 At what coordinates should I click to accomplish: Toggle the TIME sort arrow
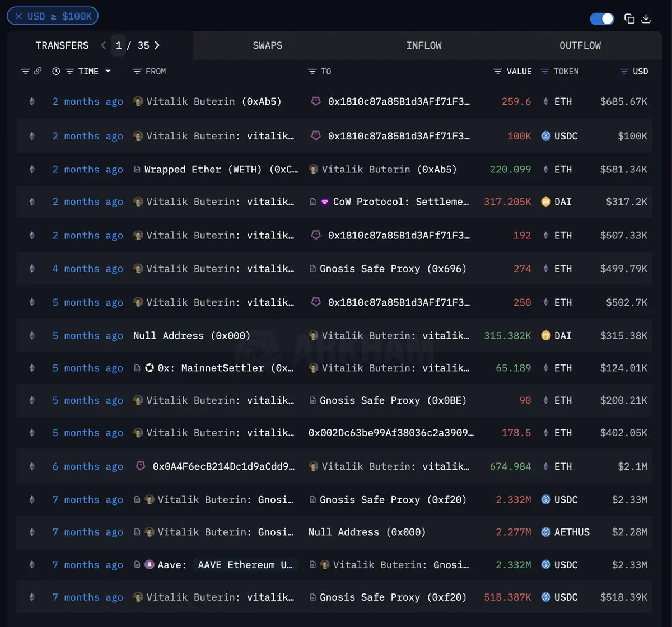pyautogui.click(x=108, y=71)
